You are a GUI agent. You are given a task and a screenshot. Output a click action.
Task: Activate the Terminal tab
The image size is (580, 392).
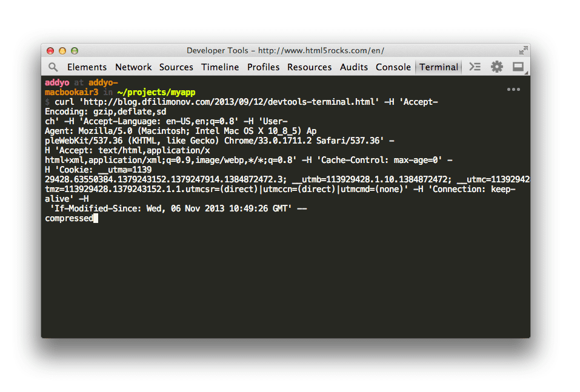[x=438, y=67]
